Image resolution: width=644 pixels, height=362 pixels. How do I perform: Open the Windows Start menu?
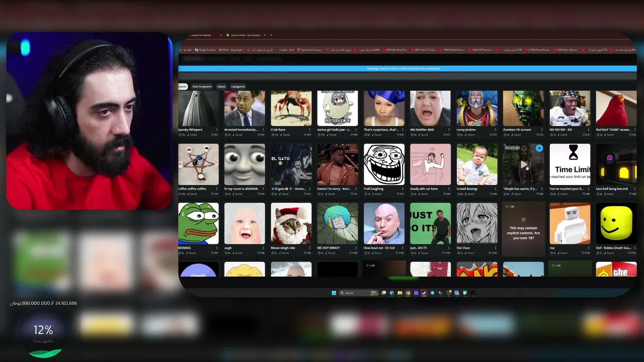[x=334, y=293]
